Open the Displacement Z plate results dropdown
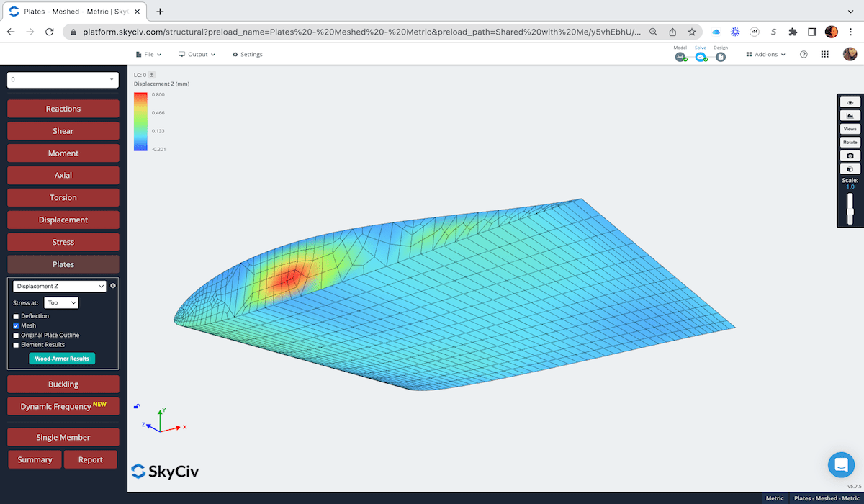The width and height of the screenshot is (864, 504). [x=58, y=286]
